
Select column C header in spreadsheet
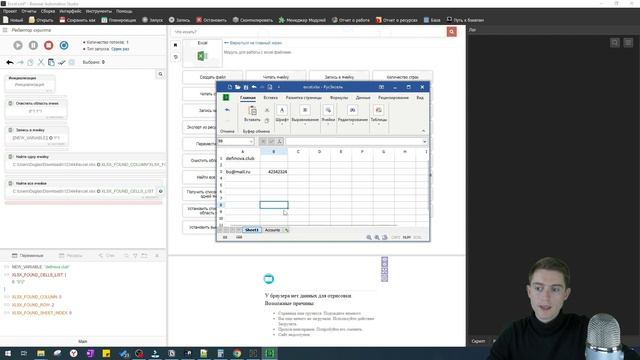tap(298, 152)
